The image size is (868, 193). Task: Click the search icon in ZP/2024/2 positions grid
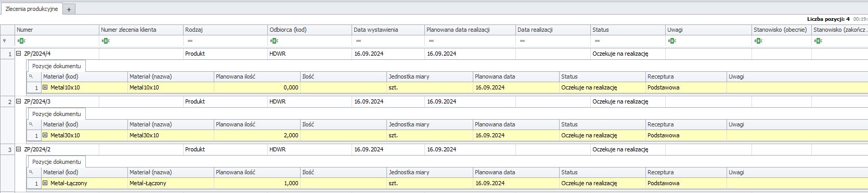31,172
